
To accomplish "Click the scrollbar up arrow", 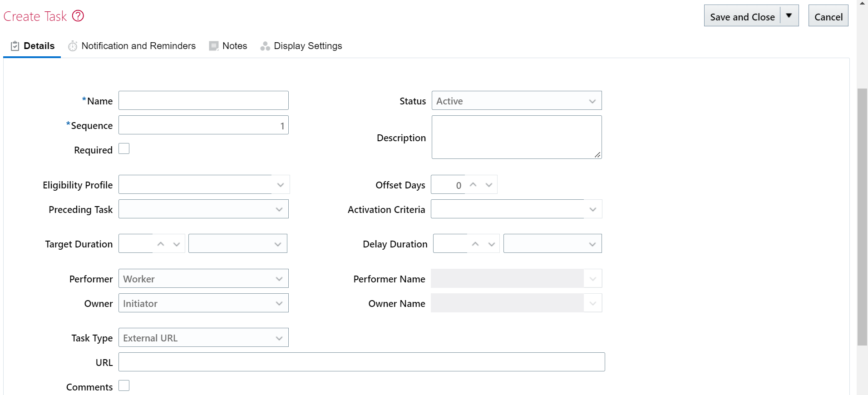I will coord(862,3).
